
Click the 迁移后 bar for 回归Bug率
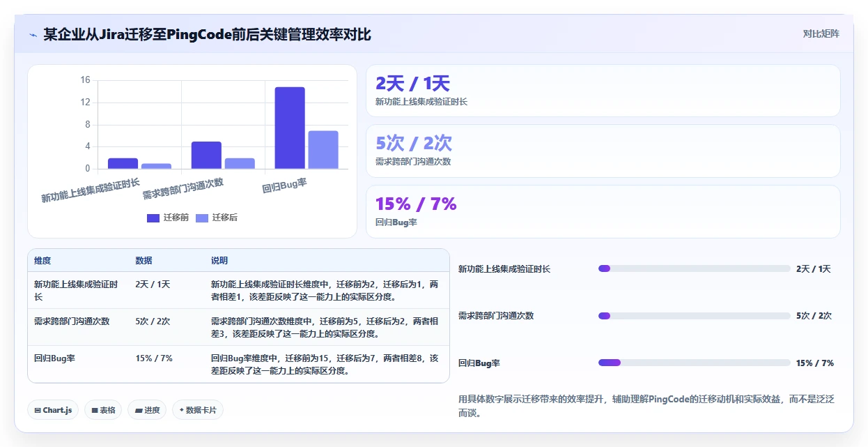coord(323,150)
